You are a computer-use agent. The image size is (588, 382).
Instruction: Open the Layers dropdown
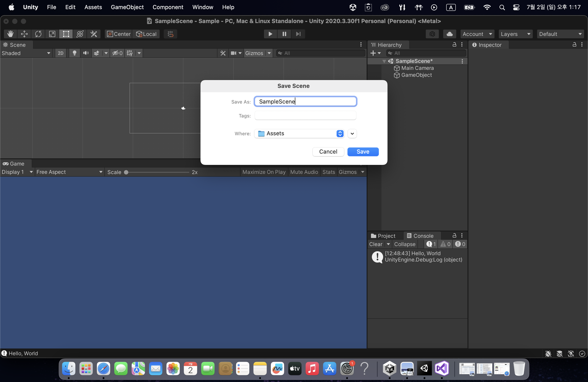coord(515,34)
